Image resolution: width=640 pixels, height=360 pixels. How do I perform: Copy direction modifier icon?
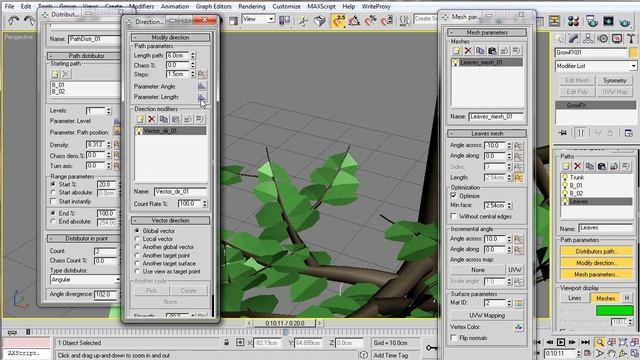point(164,119)
